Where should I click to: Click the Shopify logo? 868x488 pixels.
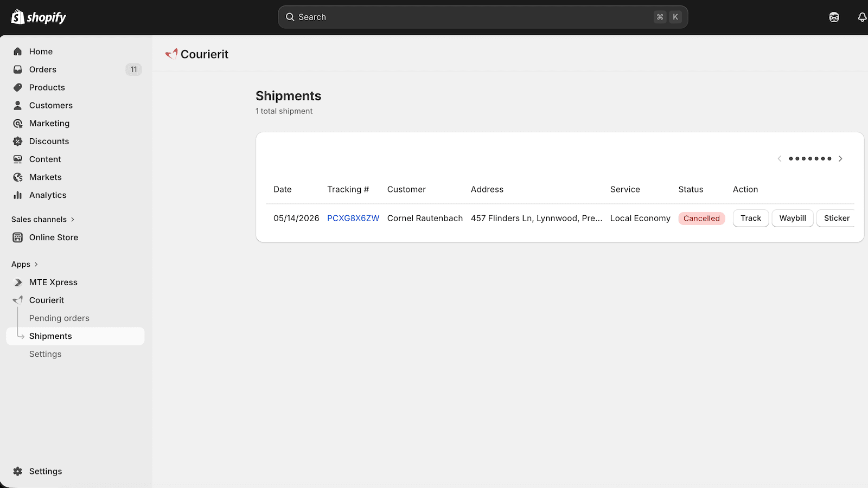[x=39, y=17]
